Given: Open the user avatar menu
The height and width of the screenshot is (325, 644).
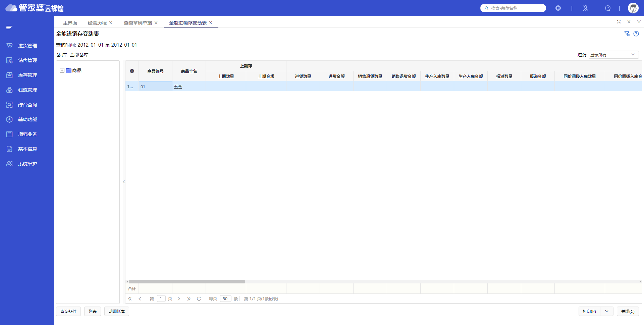Looking at the screenshot, I should coord(633,8).
